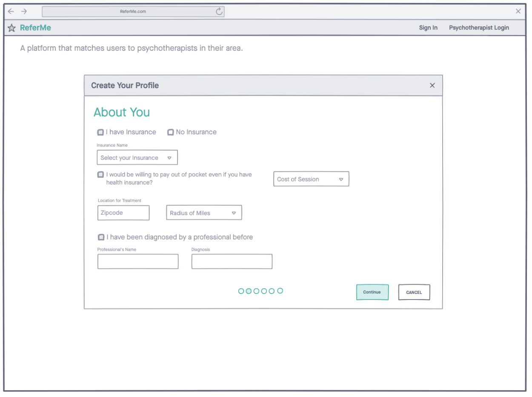Click the CANCEL button
The width and height of the screenshot is (532, 397).
(x=414, y=292)
